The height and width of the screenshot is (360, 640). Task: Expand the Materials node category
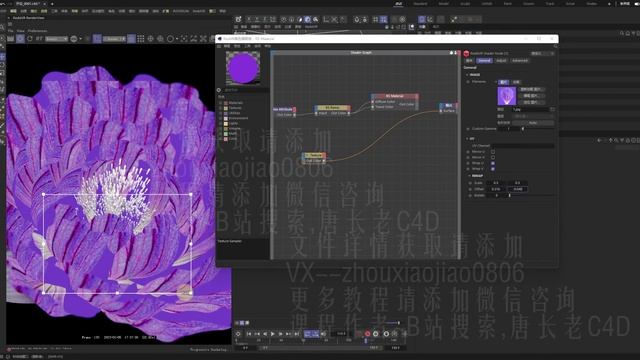coord(221,103)
